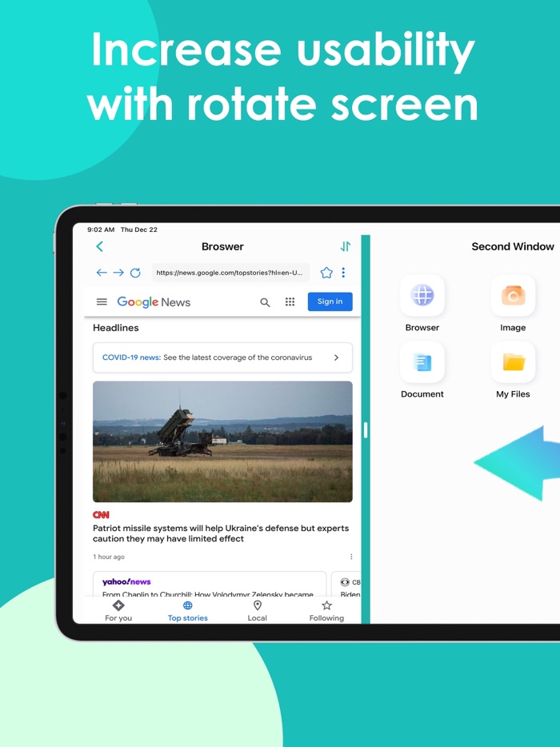Bookmark the page with the star icon
Screen dimensions: 560x747
point(326,273)
